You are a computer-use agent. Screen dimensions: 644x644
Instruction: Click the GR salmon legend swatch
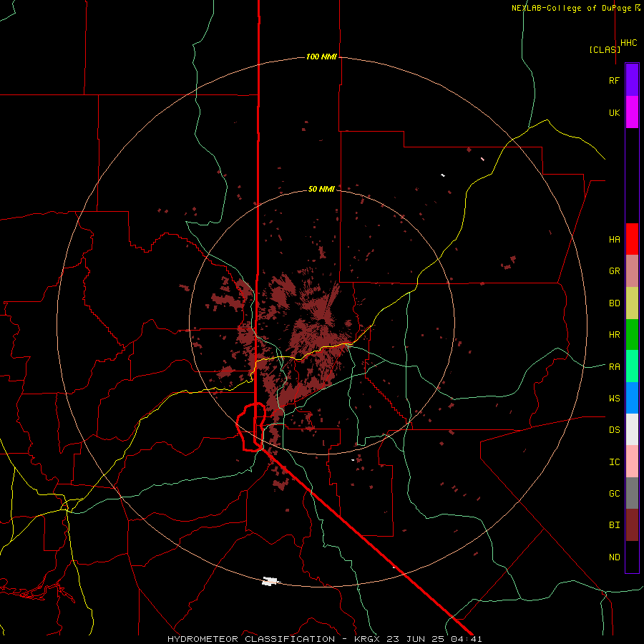tap(632, 270)
